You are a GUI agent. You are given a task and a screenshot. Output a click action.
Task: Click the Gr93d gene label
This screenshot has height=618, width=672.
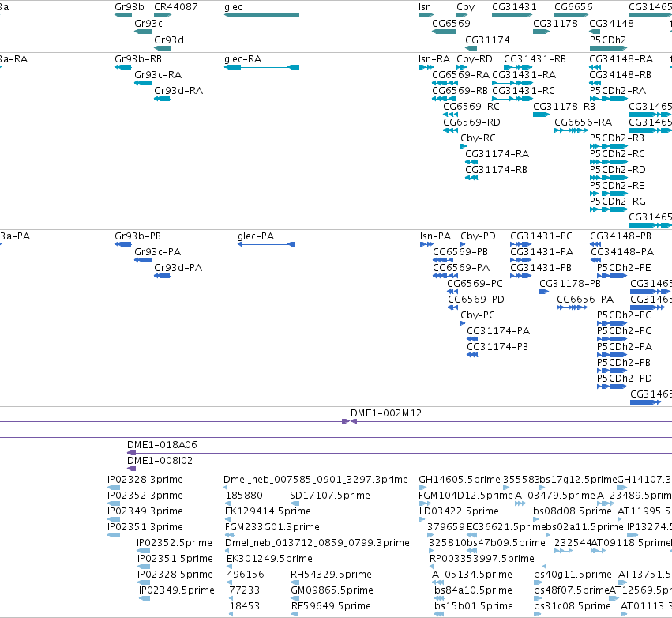(169, 40)
